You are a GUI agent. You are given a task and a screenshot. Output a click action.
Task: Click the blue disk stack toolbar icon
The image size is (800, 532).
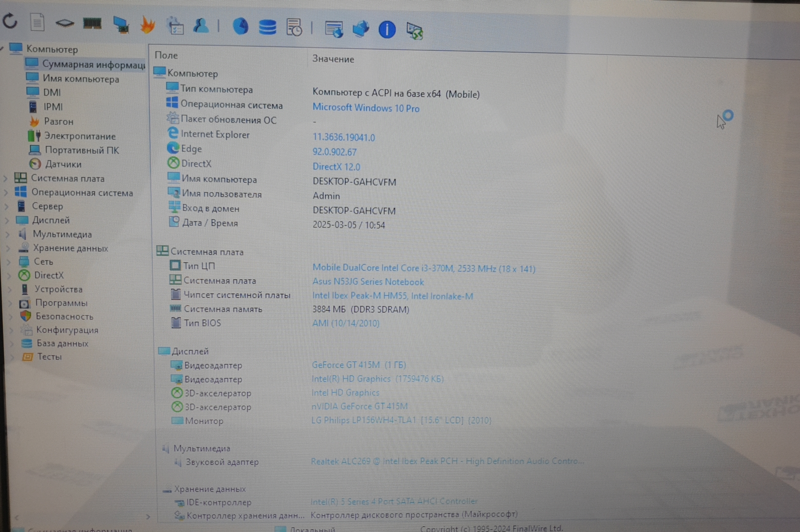click(267, 27)
